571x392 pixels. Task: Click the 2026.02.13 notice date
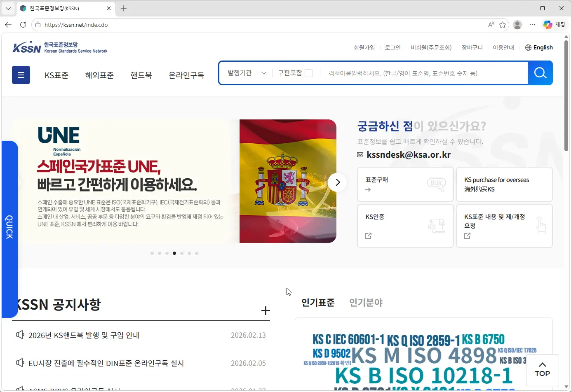(248, 335)
